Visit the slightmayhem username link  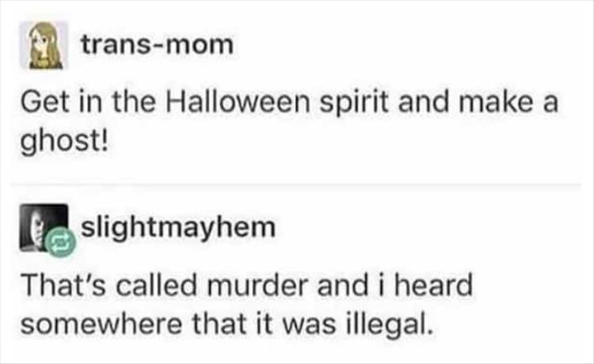pos(178,228)
